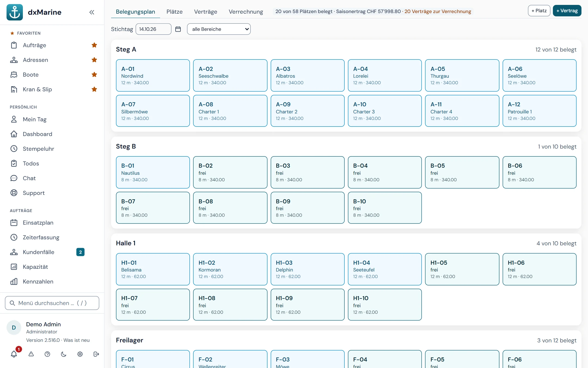
Task: Open help question mark icon
Action: (x=47, y=354)
